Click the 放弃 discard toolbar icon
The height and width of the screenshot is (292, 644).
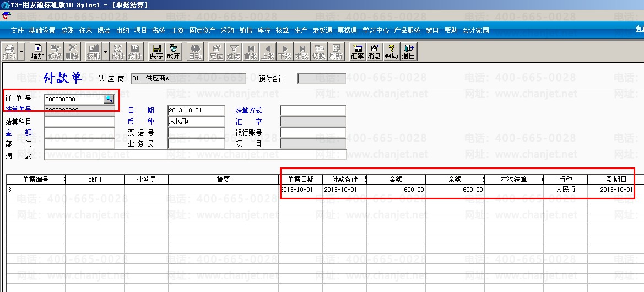click(174, 52)
